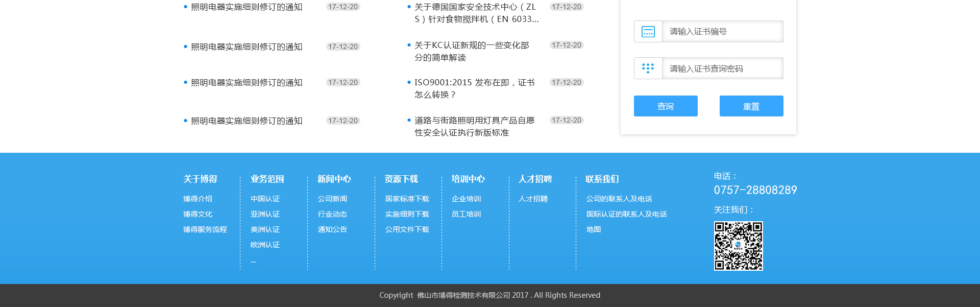
Task: Focus the 请输入证书查询密码 password field
Action: pos(722,68)
